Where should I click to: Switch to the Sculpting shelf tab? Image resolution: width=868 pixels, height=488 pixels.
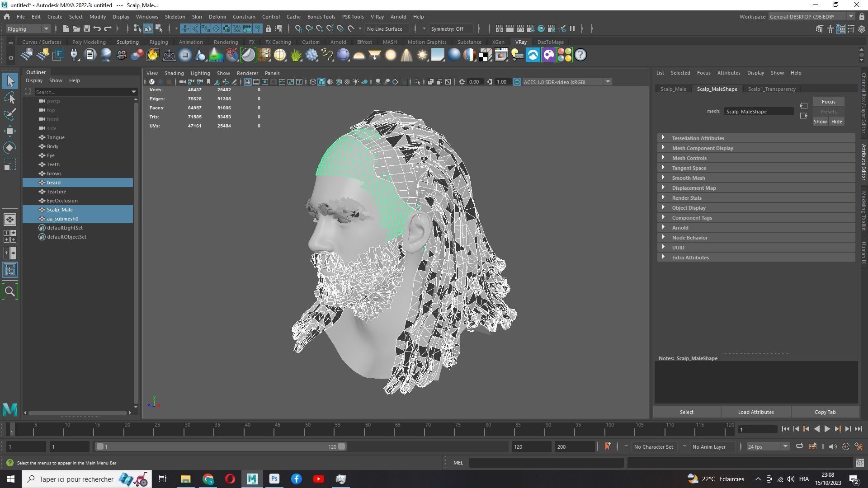pyautogui.click(x=127, y=42)
